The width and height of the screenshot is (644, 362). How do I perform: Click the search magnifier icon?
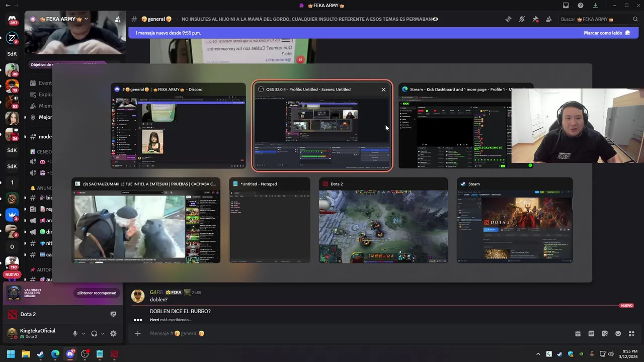click(635, 19)
